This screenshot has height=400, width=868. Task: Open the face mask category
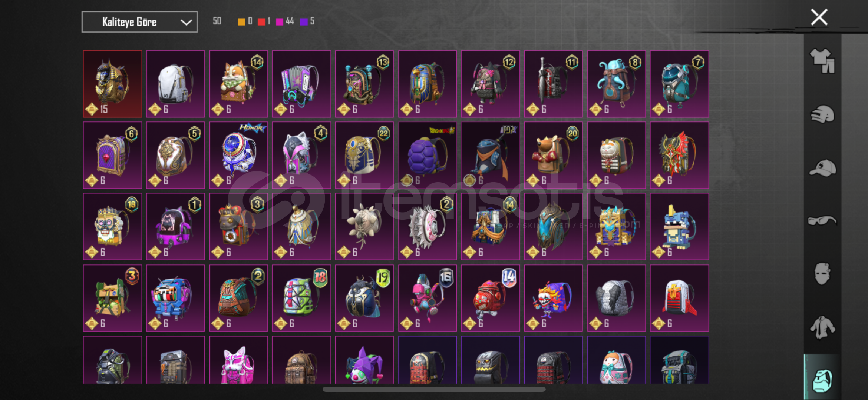822,274
